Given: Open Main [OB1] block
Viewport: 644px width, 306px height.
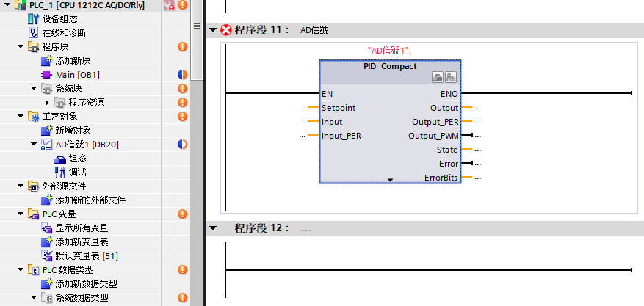Looking at the screenshot, I should (77, 74).
